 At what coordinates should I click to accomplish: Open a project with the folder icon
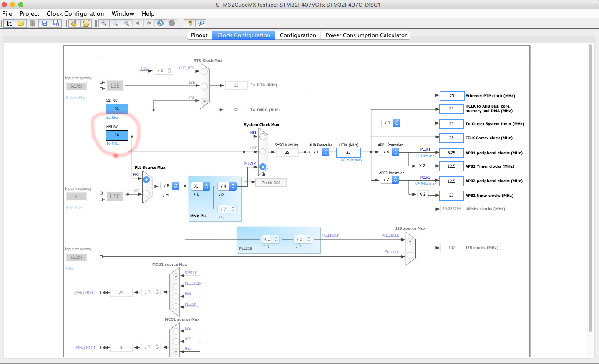[x=21, y=23]
